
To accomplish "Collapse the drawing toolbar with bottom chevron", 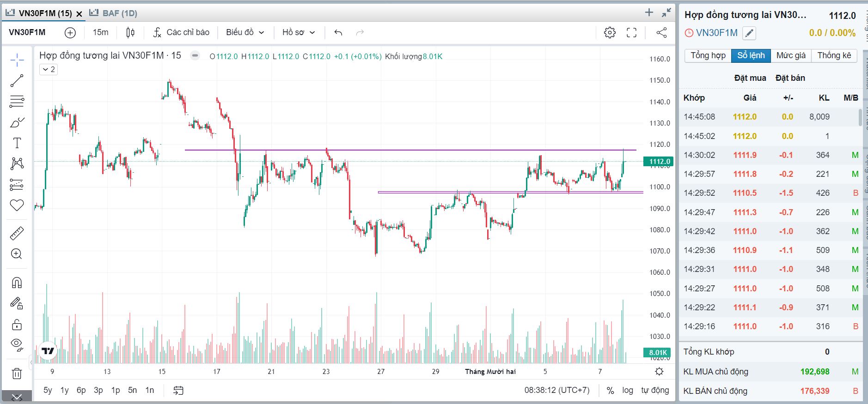I will (17, 397).
